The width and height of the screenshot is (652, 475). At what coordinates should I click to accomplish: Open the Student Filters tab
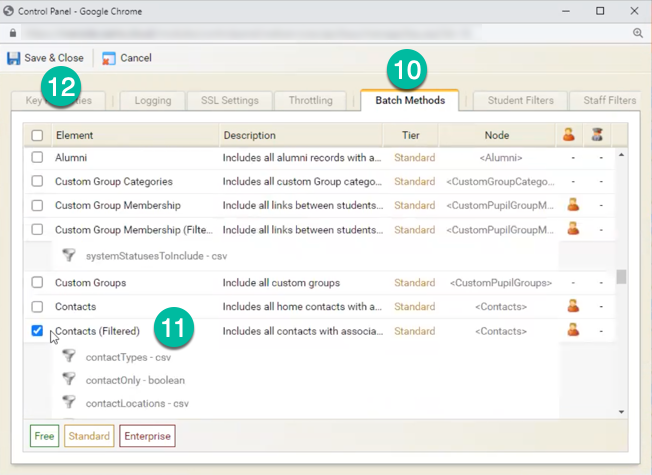point(520,100)
